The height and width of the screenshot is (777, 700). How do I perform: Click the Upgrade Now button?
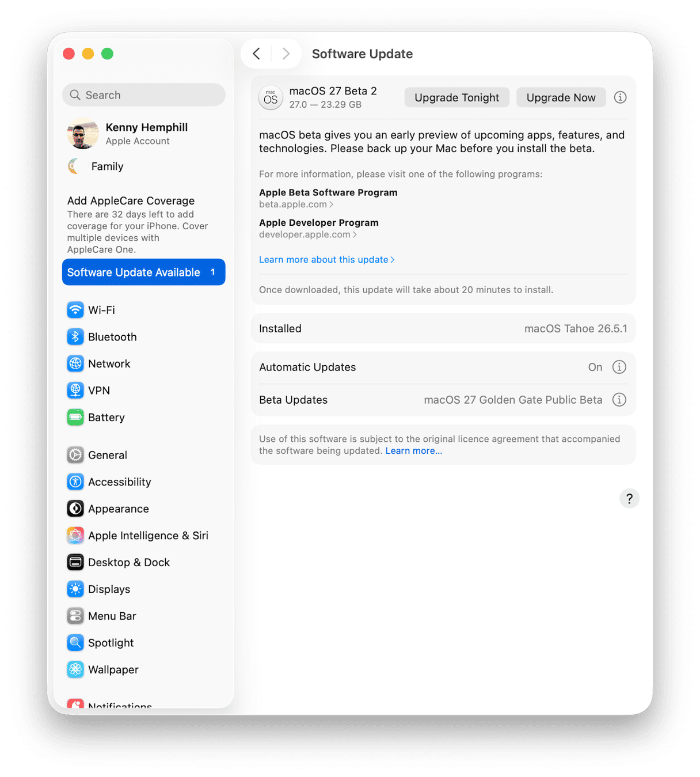coord(561,97)
